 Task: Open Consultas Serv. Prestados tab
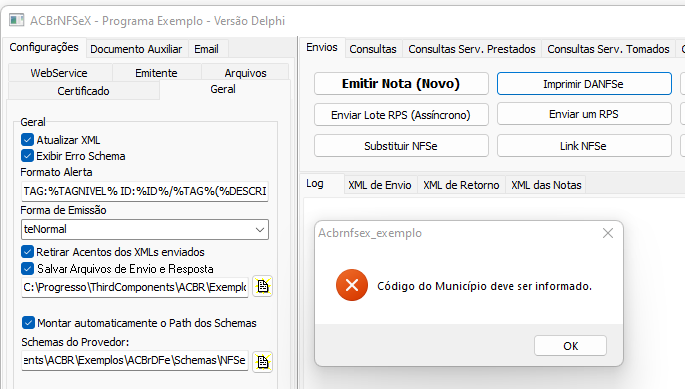(x=472, y=49)
